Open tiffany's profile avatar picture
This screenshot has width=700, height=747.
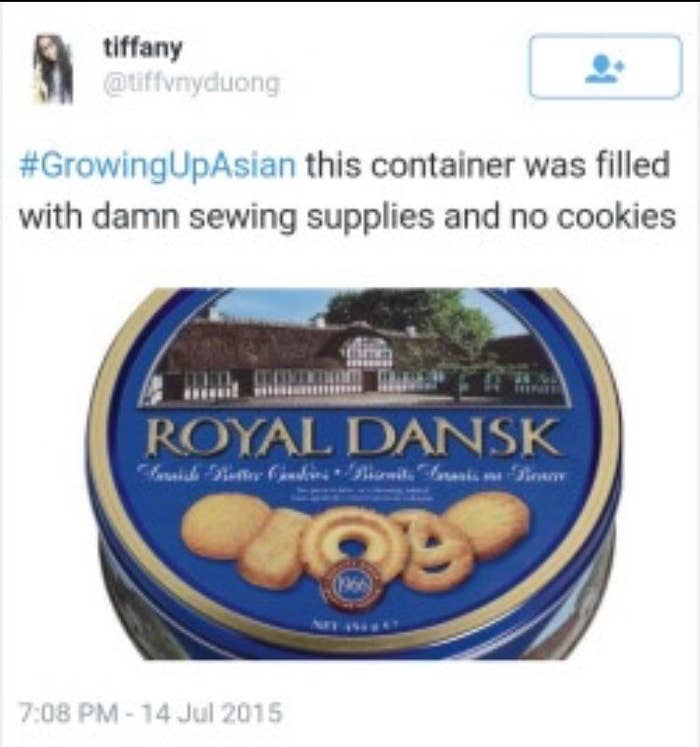point(53,69)
